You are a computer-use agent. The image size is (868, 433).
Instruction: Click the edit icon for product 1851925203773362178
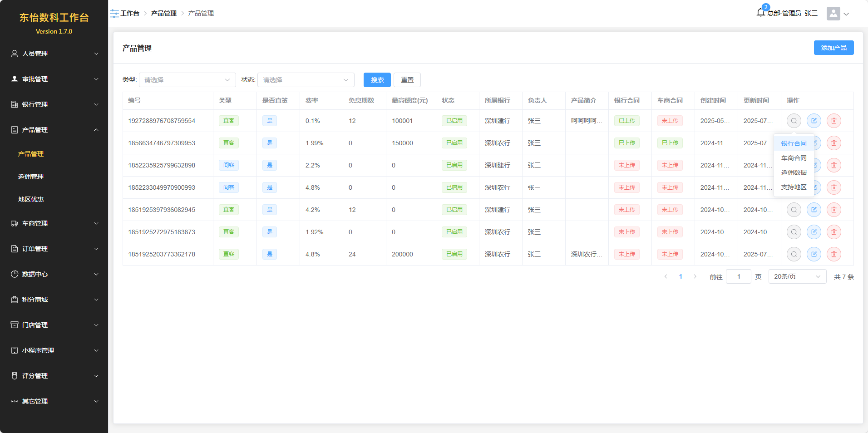point(814,254)
